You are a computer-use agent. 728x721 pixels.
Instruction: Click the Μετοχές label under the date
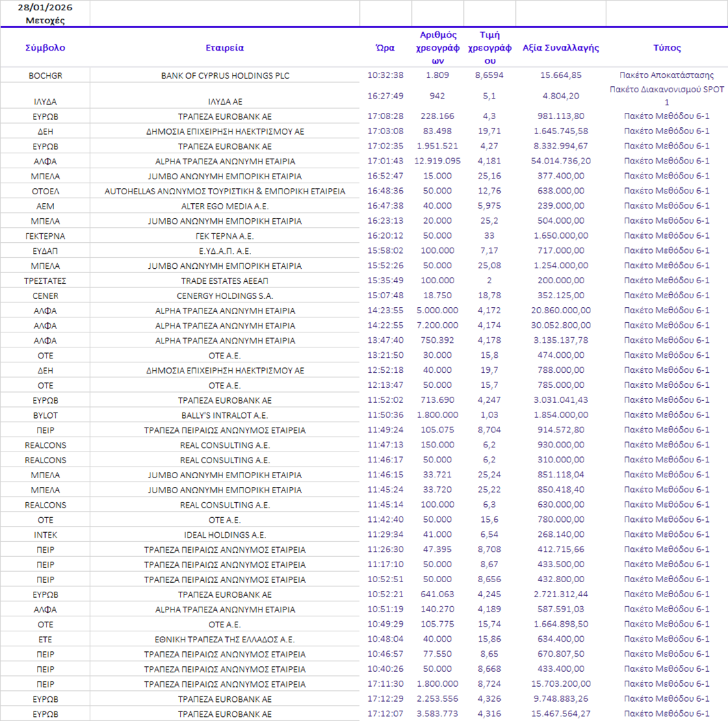45,21
